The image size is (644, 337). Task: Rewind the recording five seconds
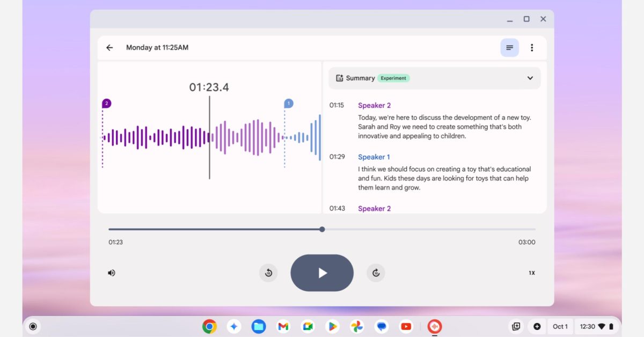tap(268, 273)
